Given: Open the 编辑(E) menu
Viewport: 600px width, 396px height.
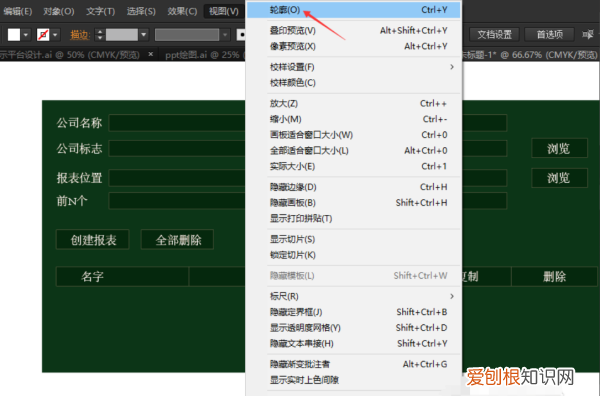Looking at the screenshot, I should pyautogui.click(x=18, y=11).
